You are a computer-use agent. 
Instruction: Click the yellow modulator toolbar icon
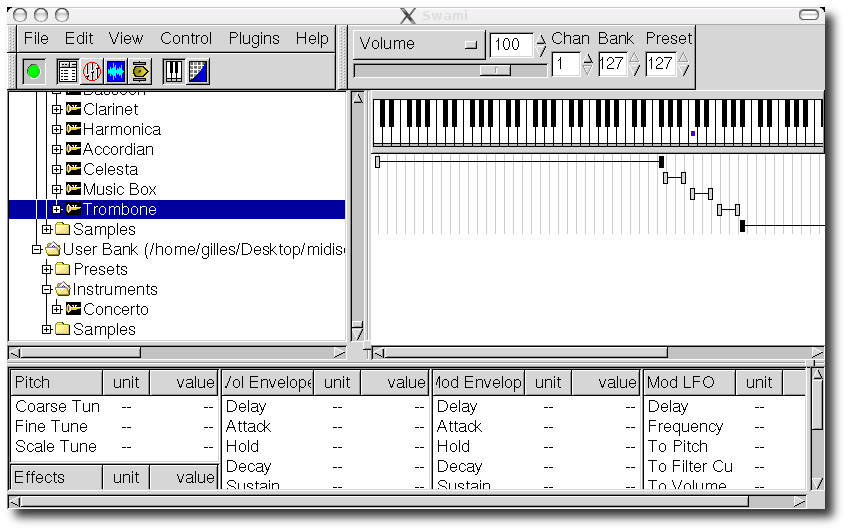tap(140, 71)
